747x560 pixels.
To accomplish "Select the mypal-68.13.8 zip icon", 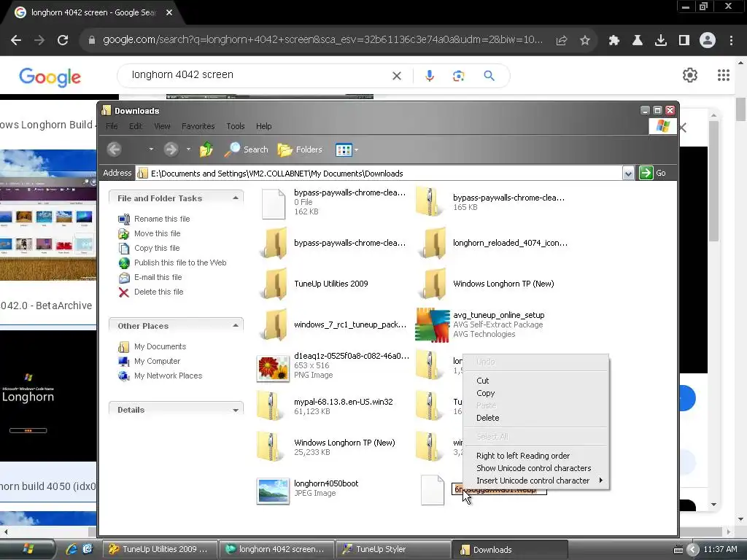I will (x=270, y=405).
